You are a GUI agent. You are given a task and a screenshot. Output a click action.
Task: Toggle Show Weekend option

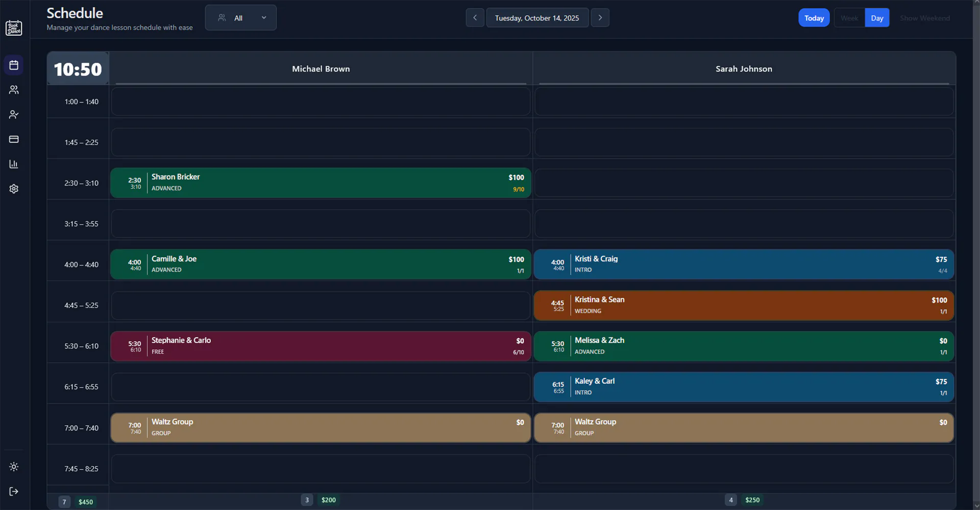[924, 18]
